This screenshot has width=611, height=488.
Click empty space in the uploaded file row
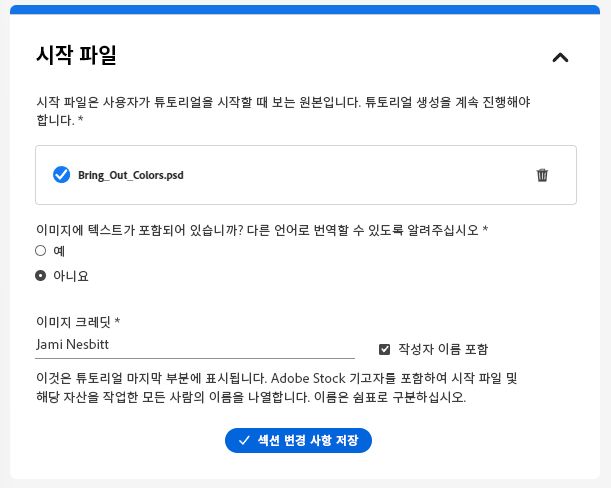[360, 175]
